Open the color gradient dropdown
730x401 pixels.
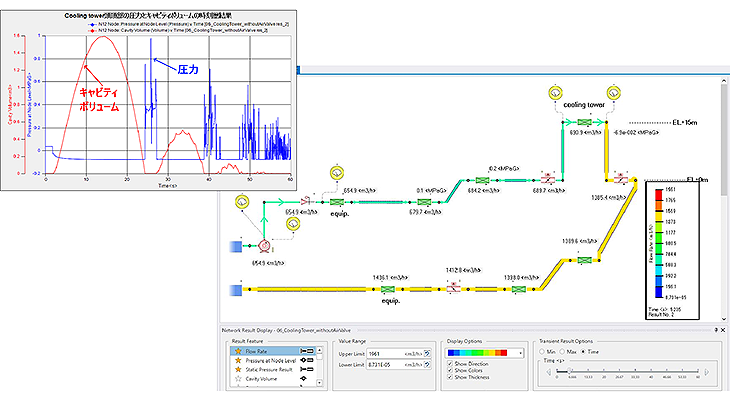520,353
